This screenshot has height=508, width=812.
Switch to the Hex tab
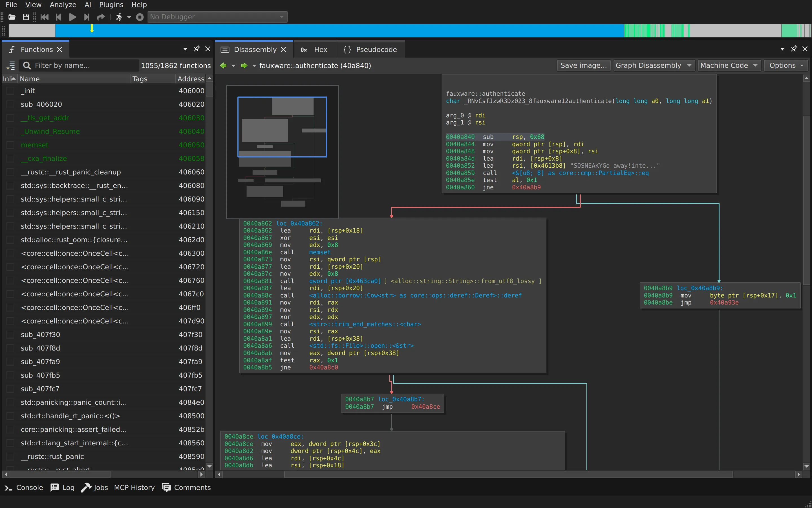click(314, 49)
